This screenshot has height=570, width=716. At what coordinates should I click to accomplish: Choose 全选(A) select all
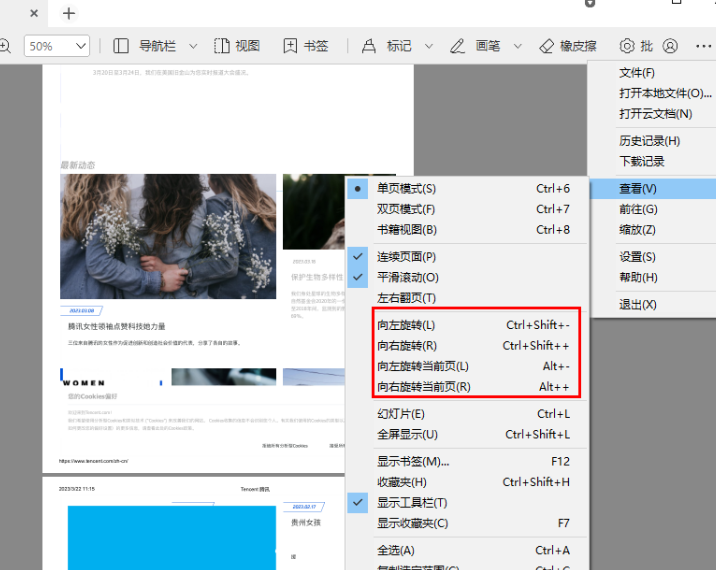(x=467, y=550)
